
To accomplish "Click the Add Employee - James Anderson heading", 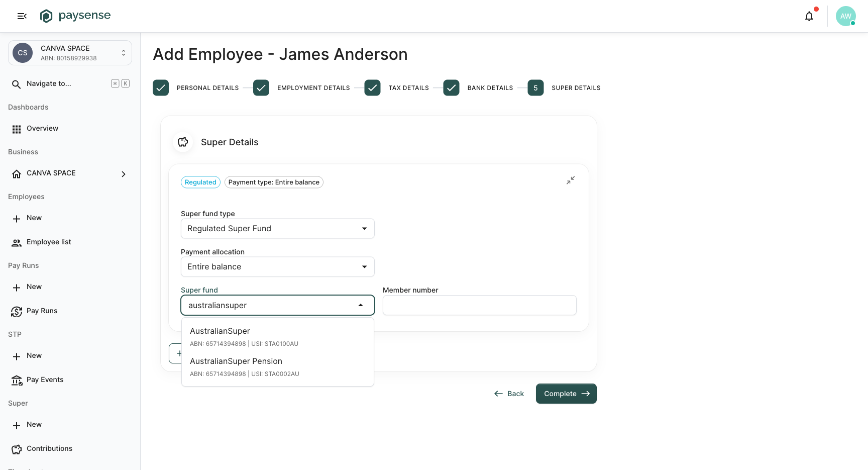I will (x=280, y=54).
